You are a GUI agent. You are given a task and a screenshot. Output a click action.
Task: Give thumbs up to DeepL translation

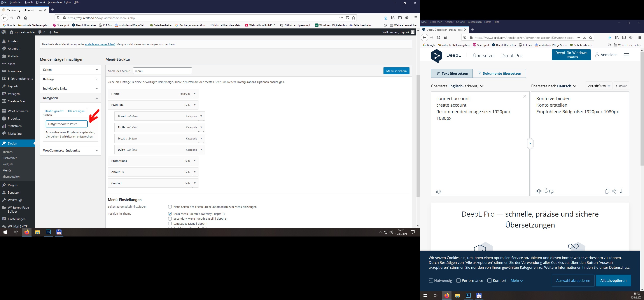546,191
